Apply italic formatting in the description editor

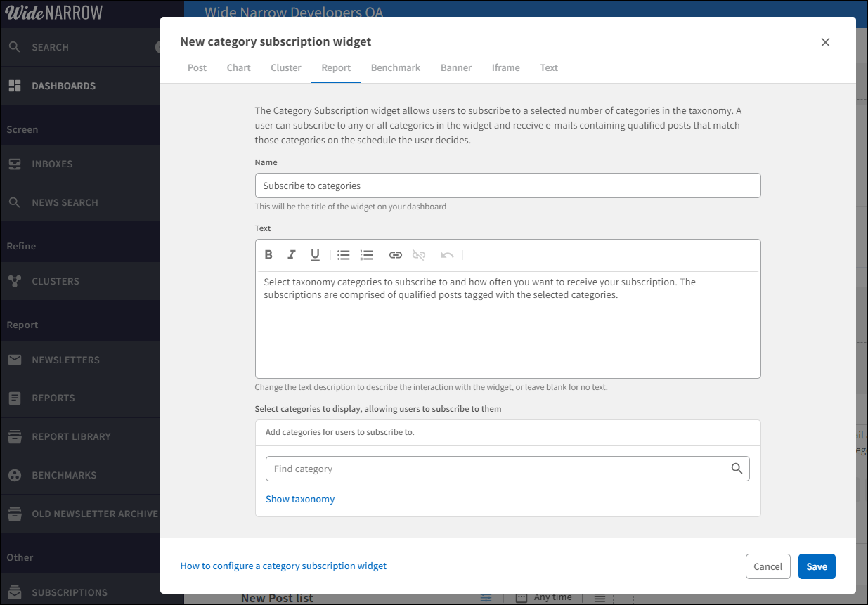(x=292, y=254)
